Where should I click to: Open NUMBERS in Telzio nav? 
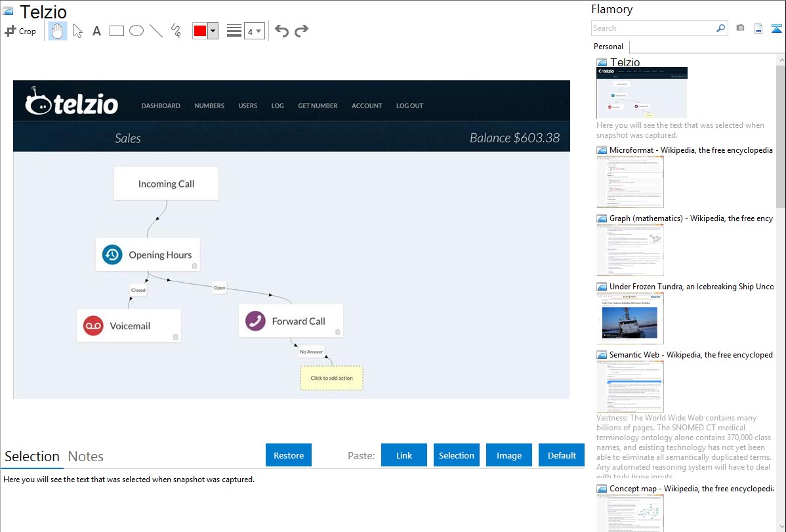[x=209, y=106]
